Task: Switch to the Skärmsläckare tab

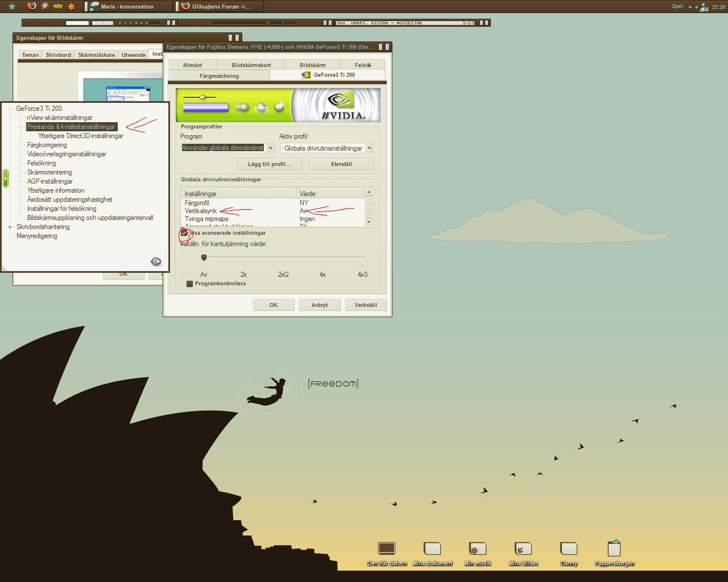Action: (96, 55)
